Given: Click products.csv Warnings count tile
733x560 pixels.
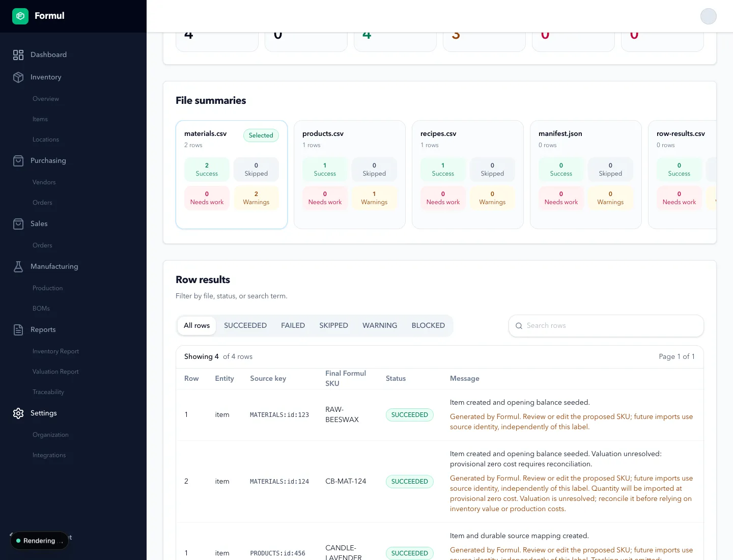Looking at the screenshot, I should click(374, 198).
